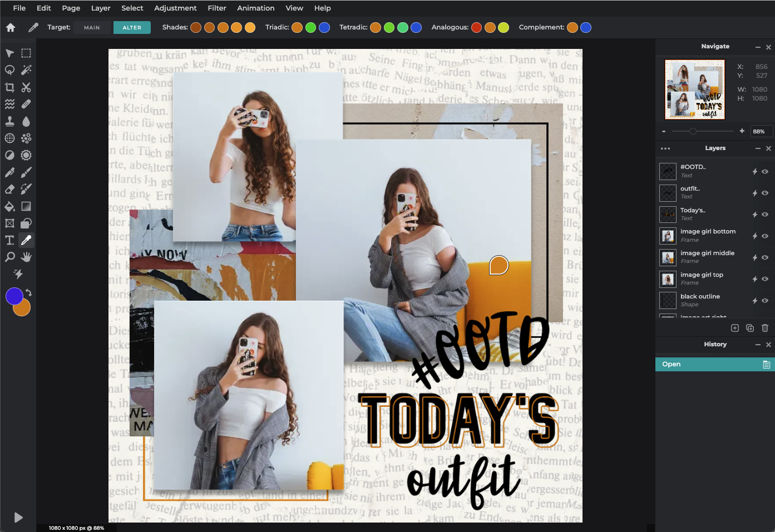The height and width of the screenshot is (532, 775).
Task: Collapse the History panel
Action: 758,345
